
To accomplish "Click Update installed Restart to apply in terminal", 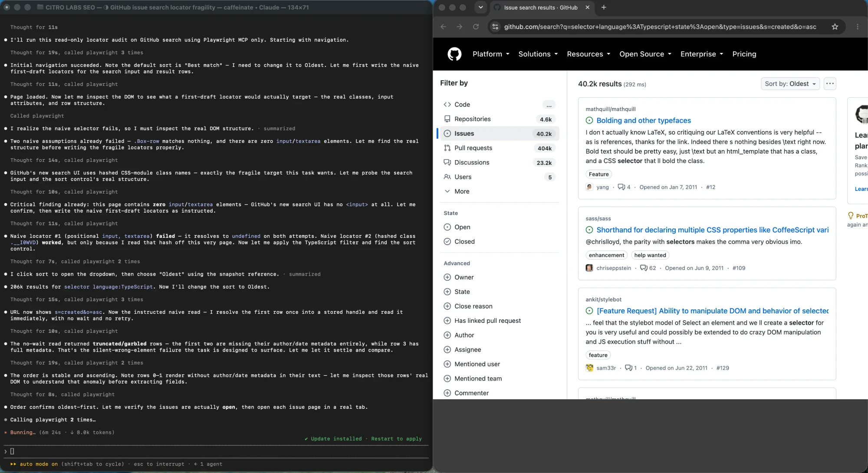I will (x=363, y=439).
